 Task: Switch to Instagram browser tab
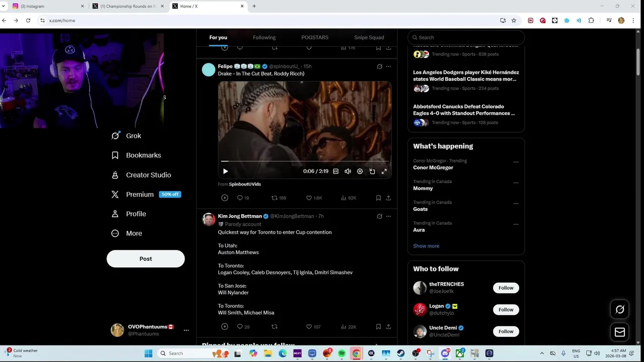coord(48,6)
